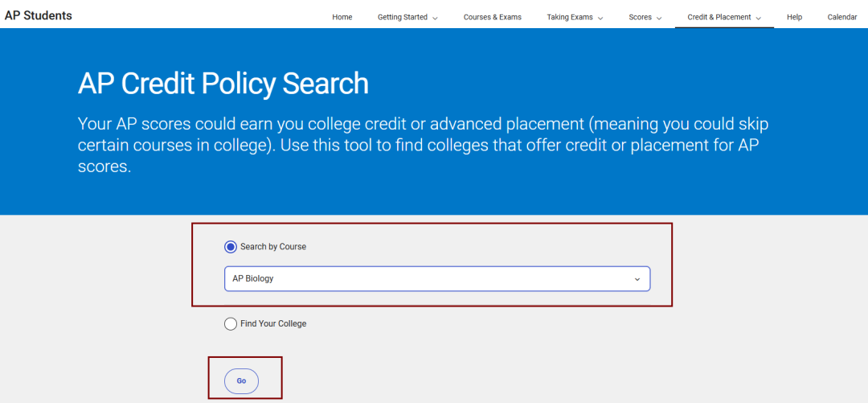Open the Home menu item
Image resolution: width=868 pixels, height=403 pixels.
pyautogui.click(x=342, y=17)
